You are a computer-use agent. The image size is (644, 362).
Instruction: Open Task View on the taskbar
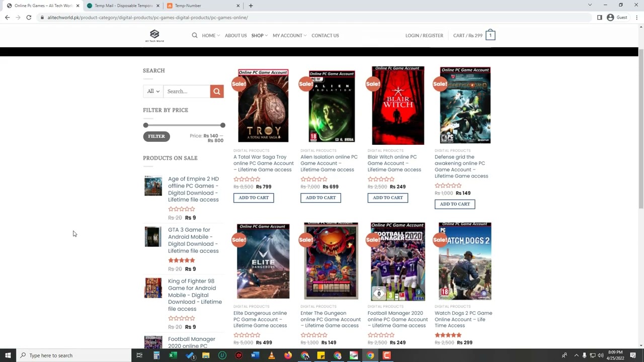pyautogui.click(x=139, y=355)
